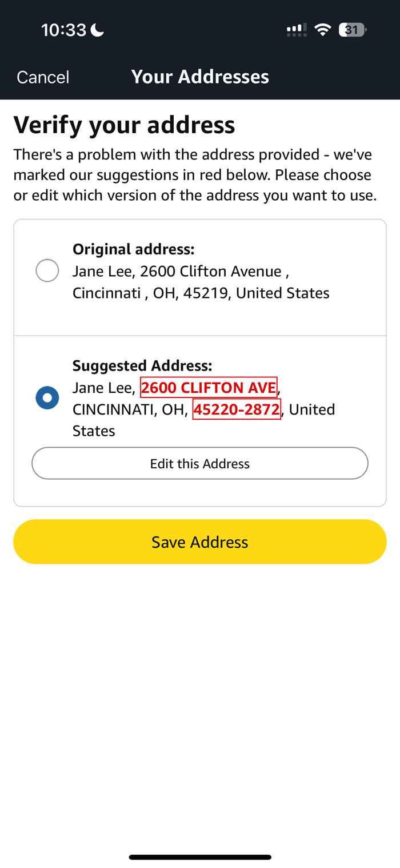The image size is (400, 868).
Task: Tap the 10:33 clock in status bar
Action: (x=63, y=30)
